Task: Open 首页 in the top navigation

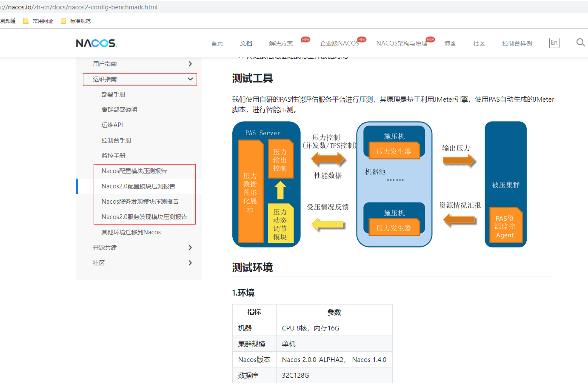Action: click(x=217, y=43)
